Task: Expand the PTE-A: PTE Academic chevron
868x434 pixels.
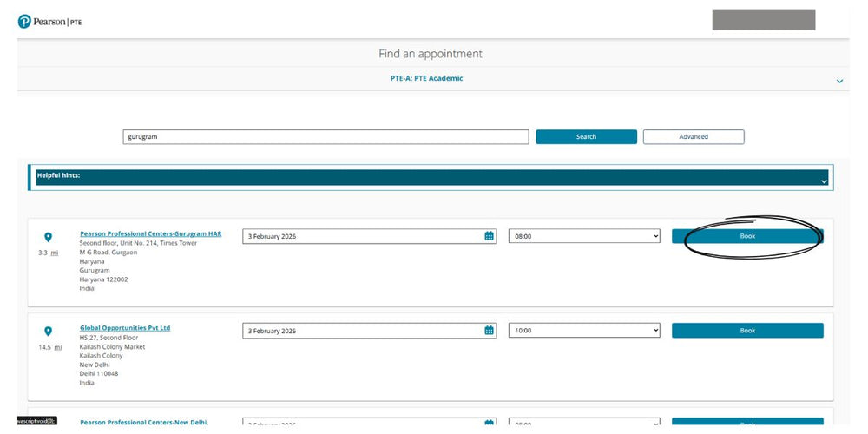Action: point(839,81)
